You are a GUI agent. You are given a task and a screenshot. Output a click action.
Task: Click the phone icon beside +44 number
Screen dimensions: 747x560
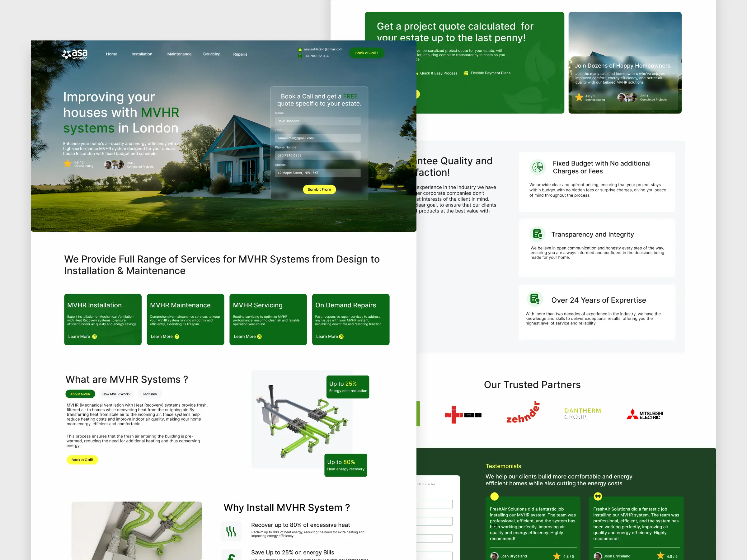(300, 56)
